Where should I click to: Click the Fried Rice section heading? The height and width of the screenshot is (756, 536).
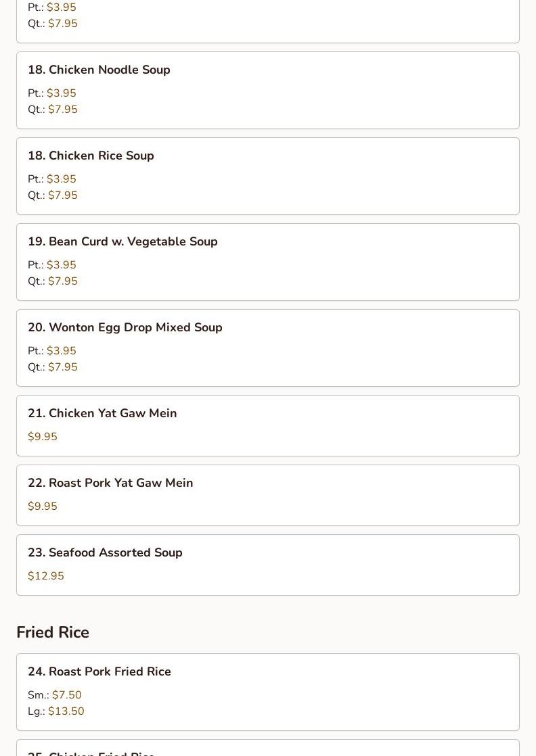coord(53,632)
